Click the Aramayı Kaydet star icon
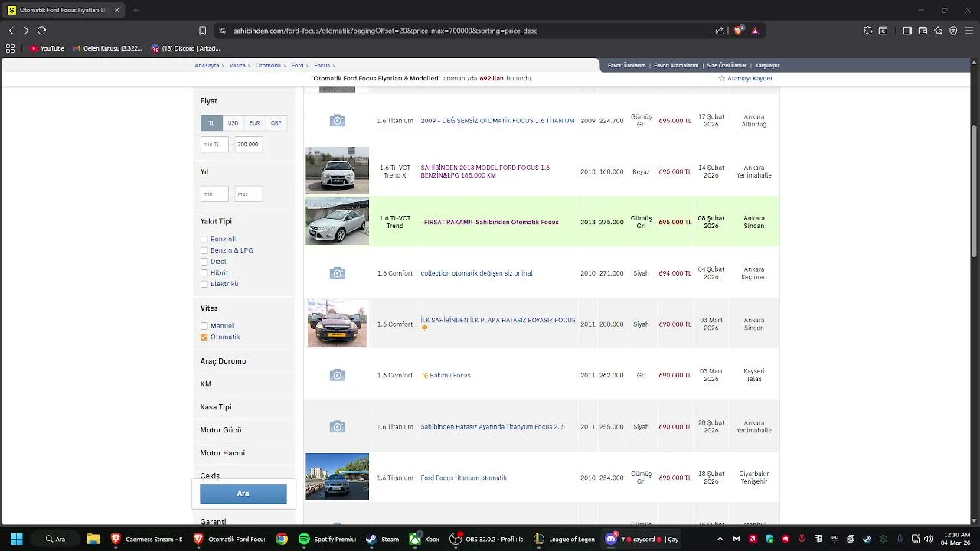The height and width of the screenshot is (551, 980). tap(721, 78)
